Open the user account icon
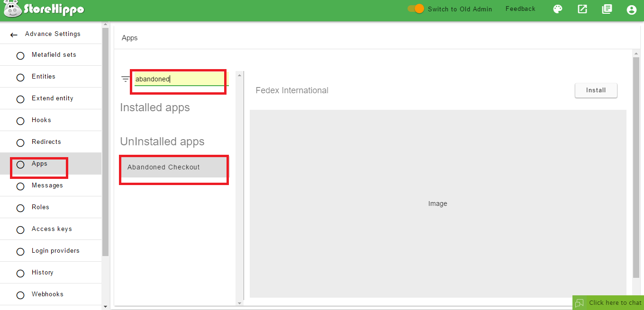The image size is (644, 310). pyautogui.click(x=631, y=9)
